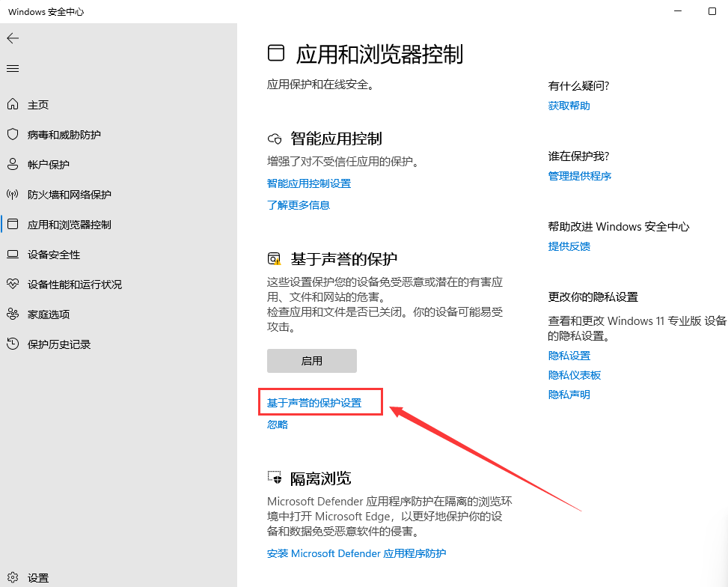Click the 设备性能和运行状况 heart icon

(x=13, y=285)
